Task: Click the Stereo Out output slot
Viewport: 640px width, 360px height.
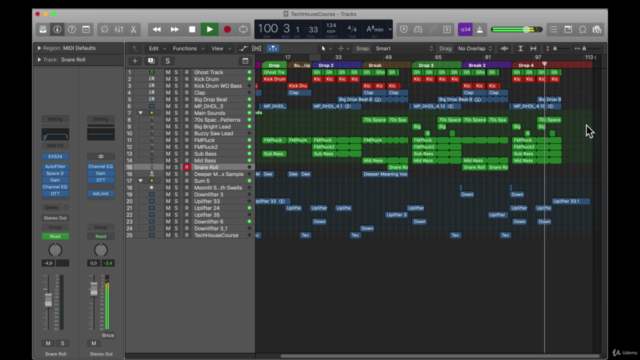Action: [x=55, y=218]
